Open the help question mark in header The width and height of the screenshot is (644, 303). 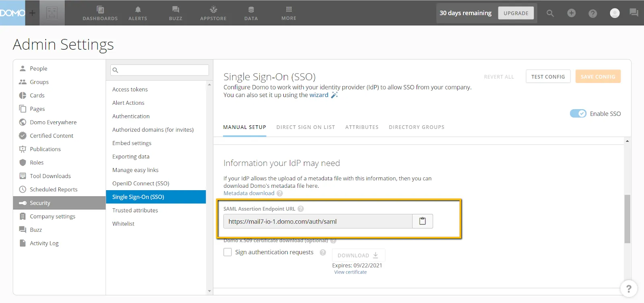[592, 13]
